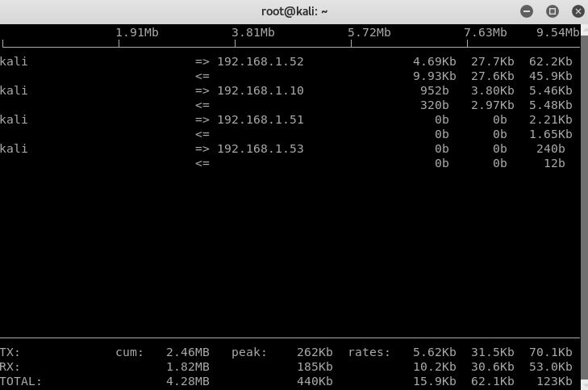Click the TOTAL: label

point(21,381)
